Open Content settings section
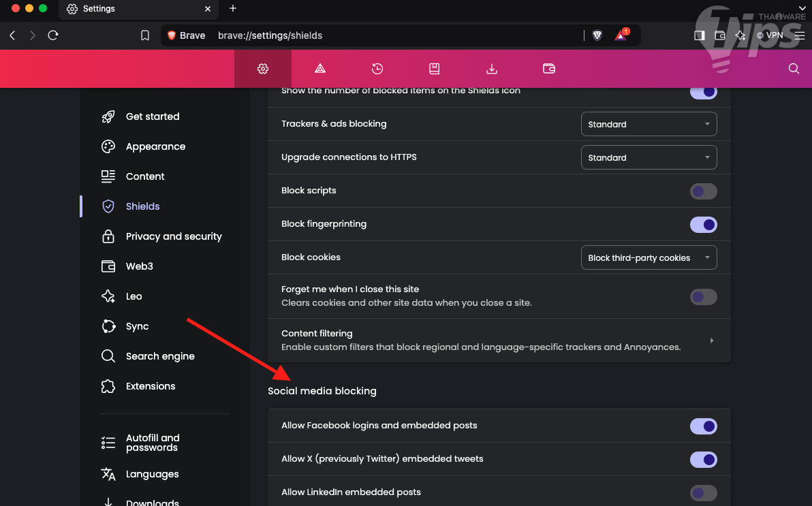Viewport: 812px width, 506px height. click(145, 176)
